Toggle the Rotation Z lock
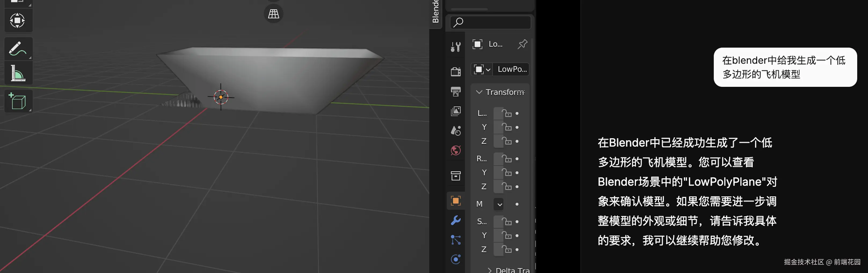868x273 pixels. 506,187
